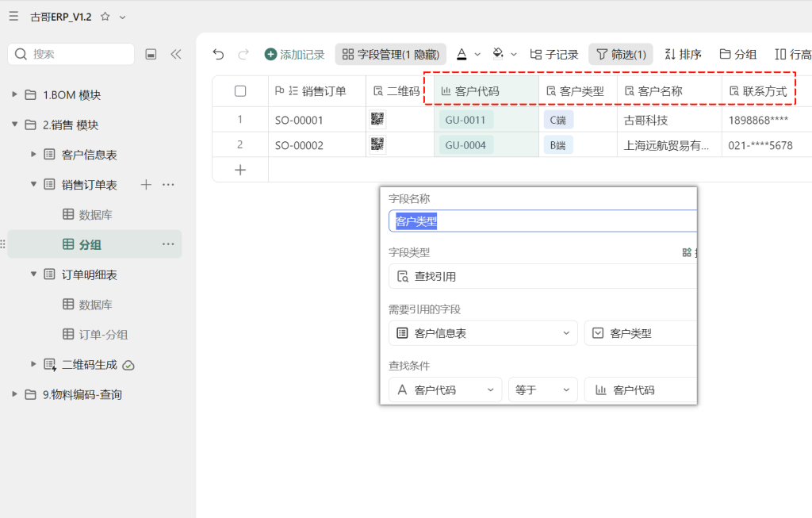This screenshot has width=812, height=518.
Task: Click the redo arrow
Action: point(243,54)
